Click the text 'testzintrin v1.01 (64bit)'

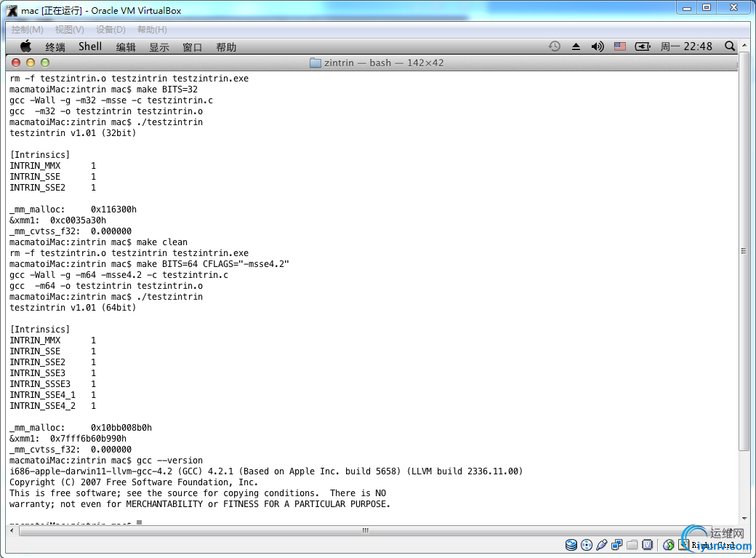click(73, 308)
